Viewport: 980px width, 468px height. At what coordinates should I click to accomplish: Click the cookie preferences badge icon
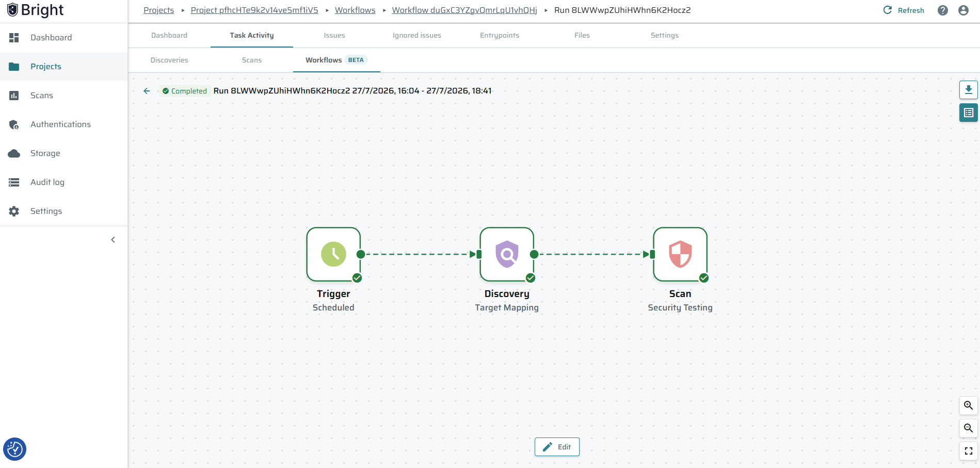tap(14, 449)
